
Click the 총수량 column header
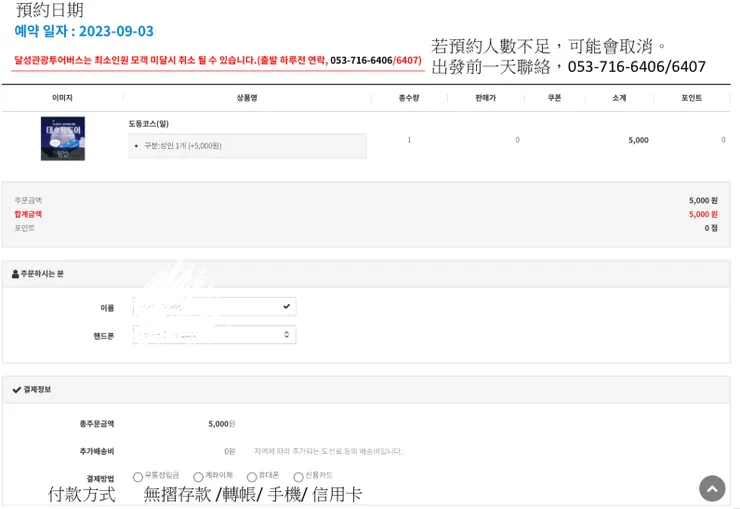409,98
